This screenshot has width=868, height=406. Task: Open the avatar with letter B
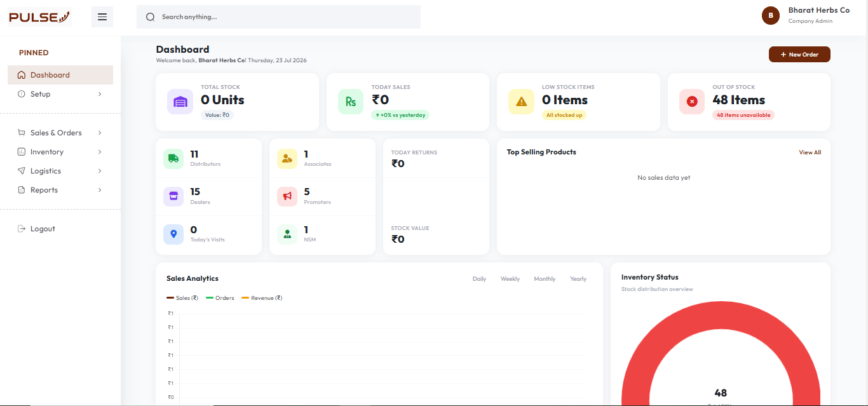[x=771, y=16]
